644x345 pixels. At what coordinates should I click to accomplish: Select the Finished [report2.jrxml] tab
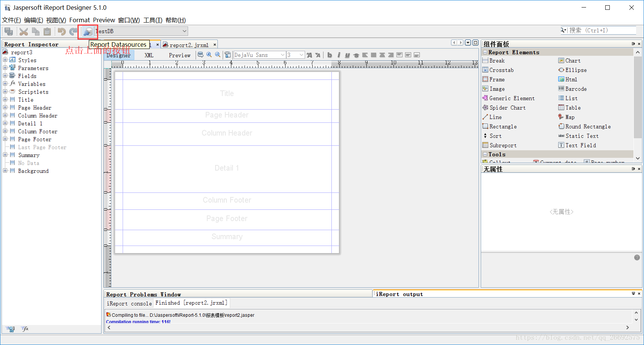(x=191, y=303)
